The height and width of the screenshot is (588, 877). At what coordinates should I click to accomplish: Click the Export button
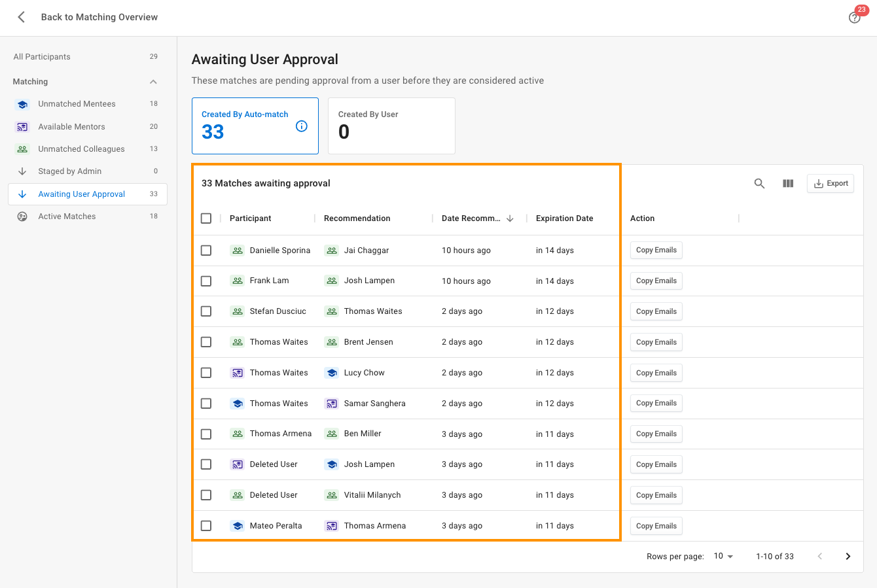pyautogui.click(x=831, y=184)
